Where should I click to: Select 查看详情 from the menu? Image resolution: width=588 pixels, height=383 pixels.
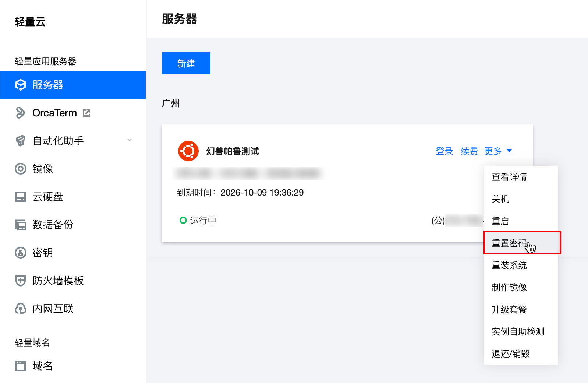coord(521,177)
